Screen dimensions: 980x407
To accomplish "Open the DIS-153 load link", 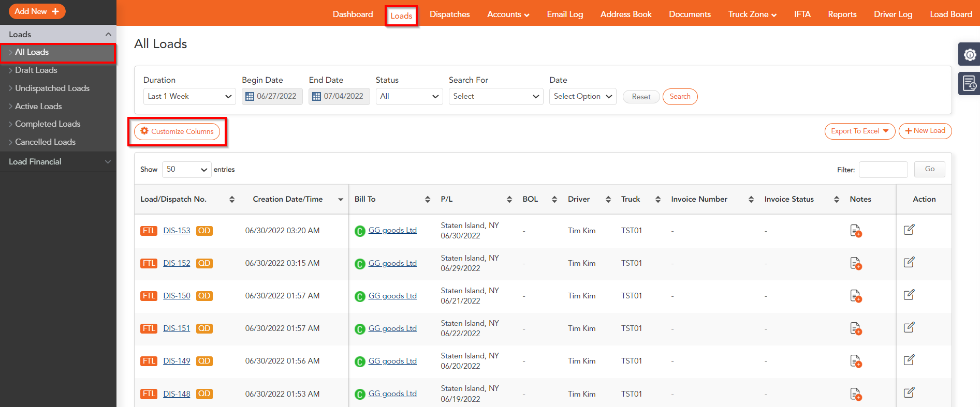I will click(177, 231).
